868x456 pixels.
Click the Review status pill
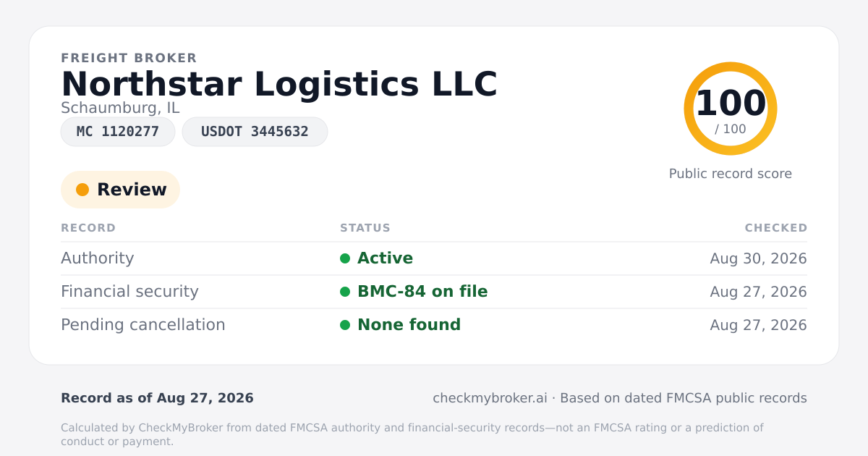120,190
